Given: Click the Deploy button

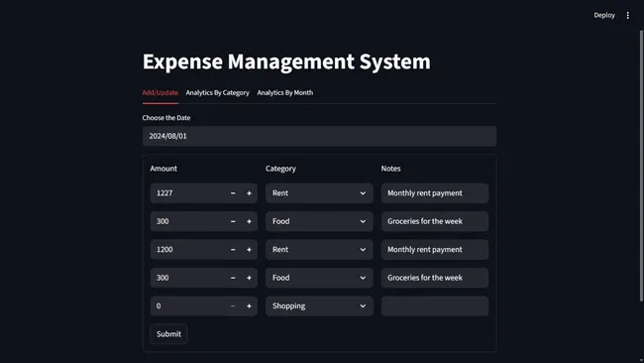Looking at the screenshot, I should coord(604,15).
